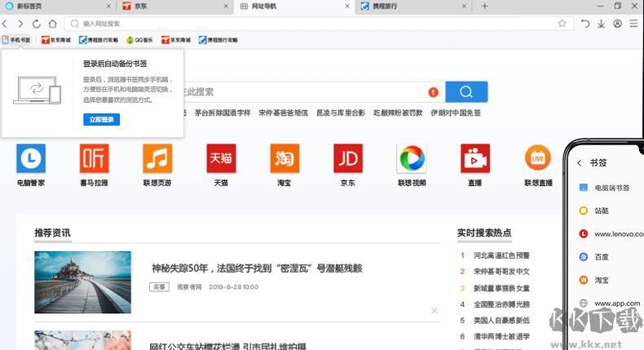The width and height of the screenshot is (644, 350).
Task: Close the 京东 tab
Action: pos(226,7)
